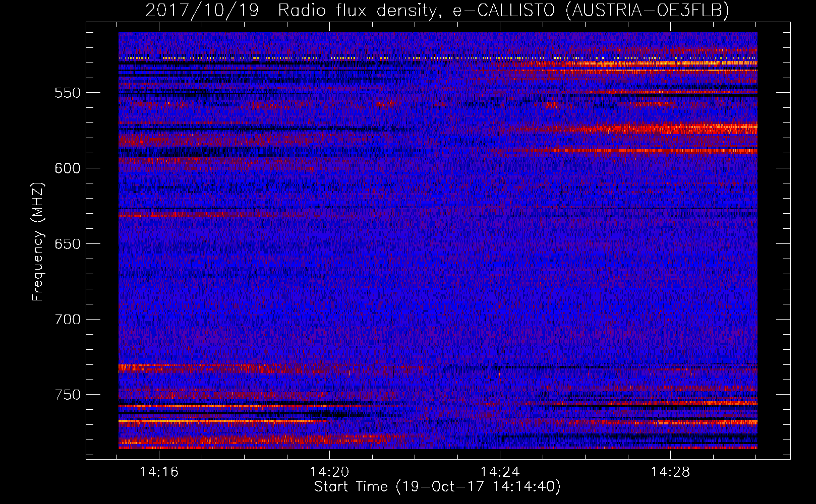Viewport: 816px width, 504px height.
Task: Click the 'e-CALLISTO (AUSTRIA-OE3FLB)' station label
Action: coord(591,10)
